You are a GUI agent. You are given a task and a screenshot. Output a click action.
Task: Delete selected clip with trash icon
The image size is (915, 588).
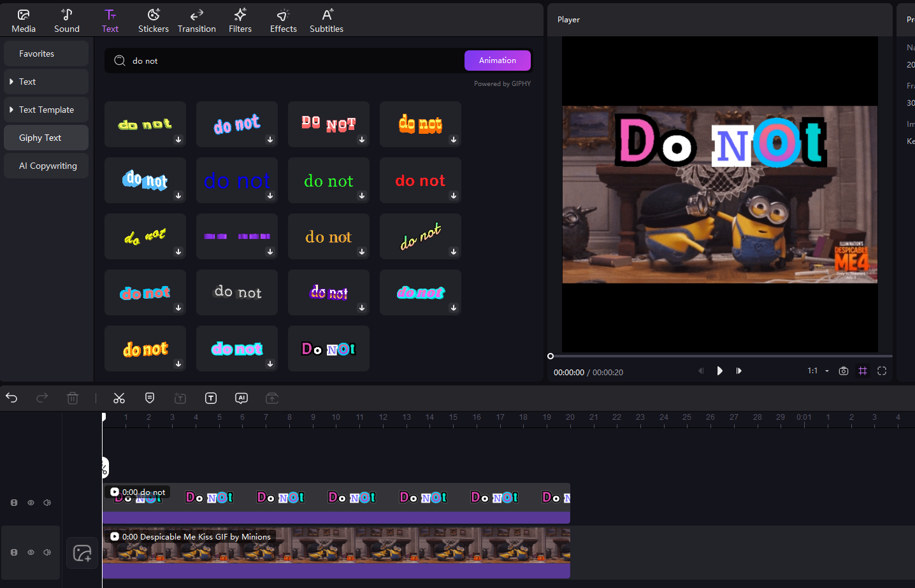73,398
